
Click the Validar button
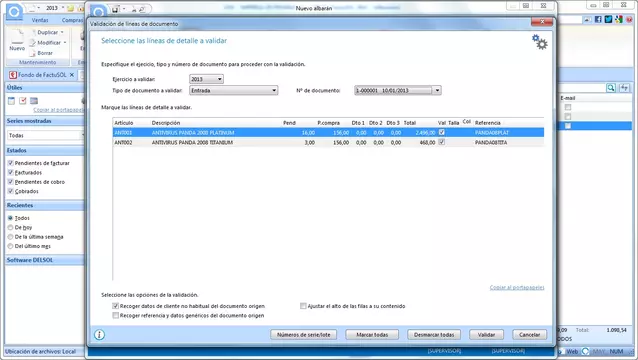click(x=486, y=335)
